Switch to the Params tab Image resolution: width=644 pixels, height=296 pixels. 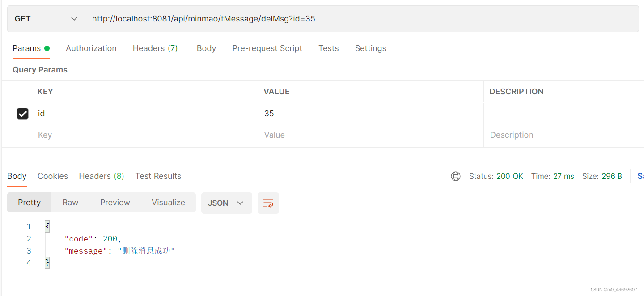31,48
